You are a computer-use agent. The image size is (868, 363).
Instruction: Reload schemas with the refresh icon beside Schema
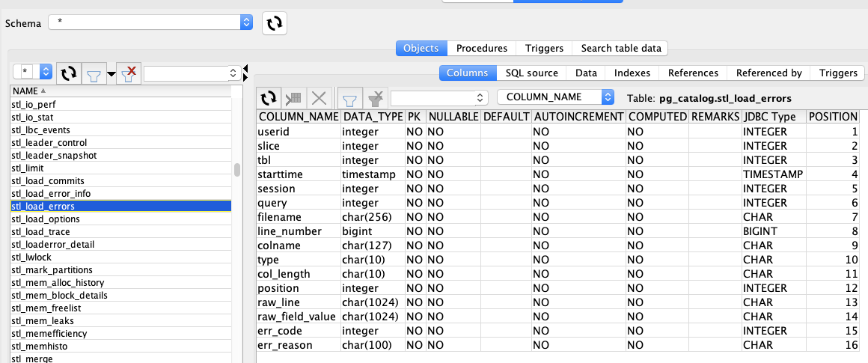point(275,23)
